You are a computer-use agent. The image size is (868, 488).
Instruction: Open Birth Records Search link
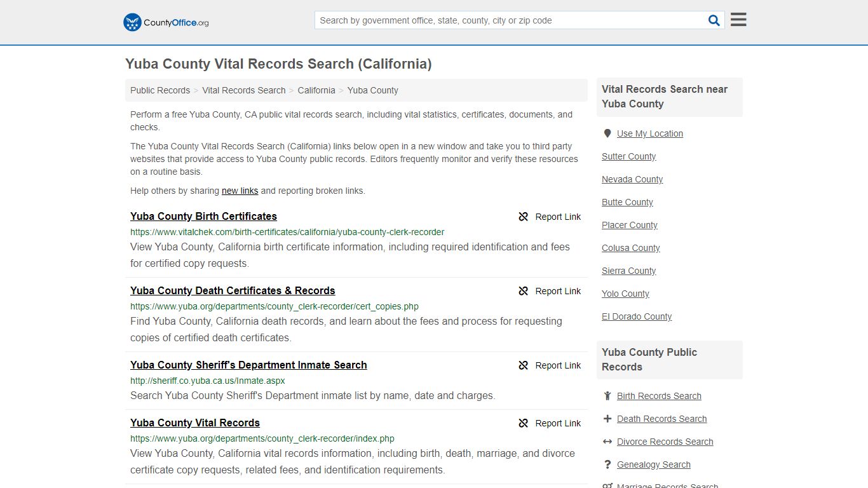pos(659,396)
